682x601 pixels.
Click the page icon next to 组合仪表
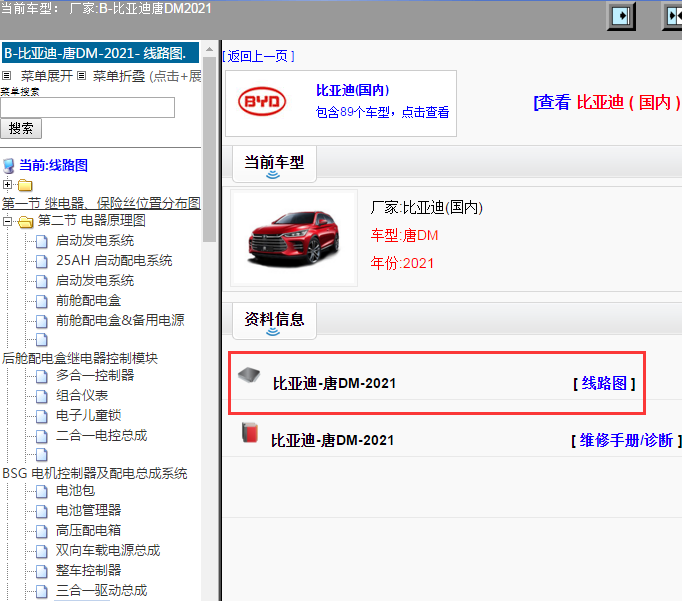(x=42, y=396)
